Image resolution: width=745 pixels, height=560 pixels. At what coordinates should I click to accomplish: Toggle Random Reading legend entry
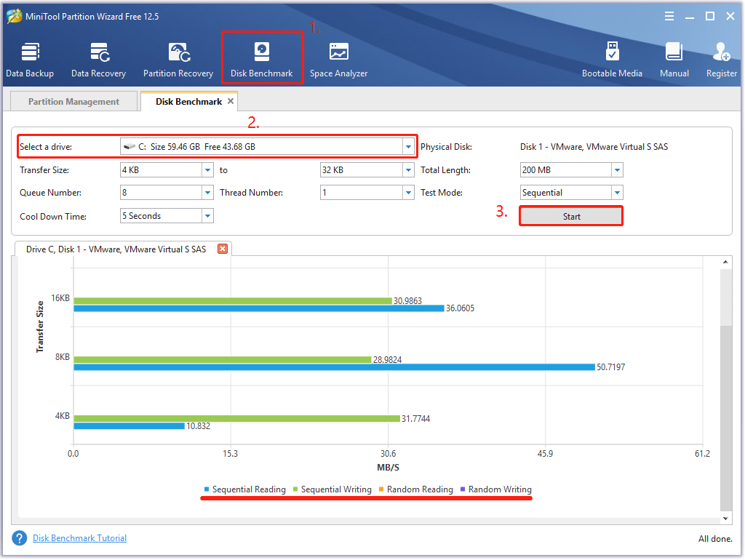[x=415, y=489]
